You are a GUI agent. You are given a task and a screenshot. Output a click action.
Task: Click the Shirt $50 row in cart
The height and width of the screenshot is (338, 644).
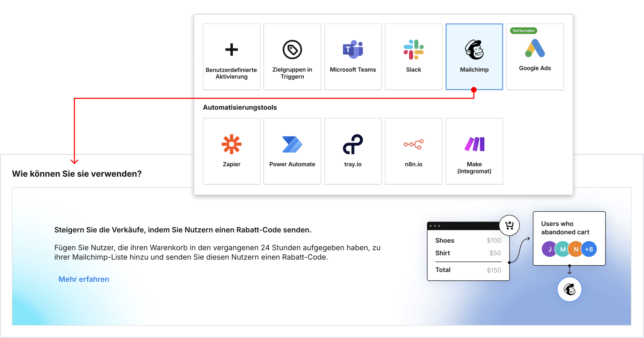(468, 253)
